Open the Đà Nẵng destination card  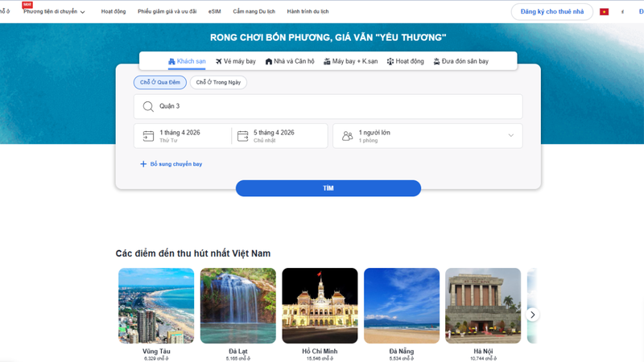tap(402, 314)
